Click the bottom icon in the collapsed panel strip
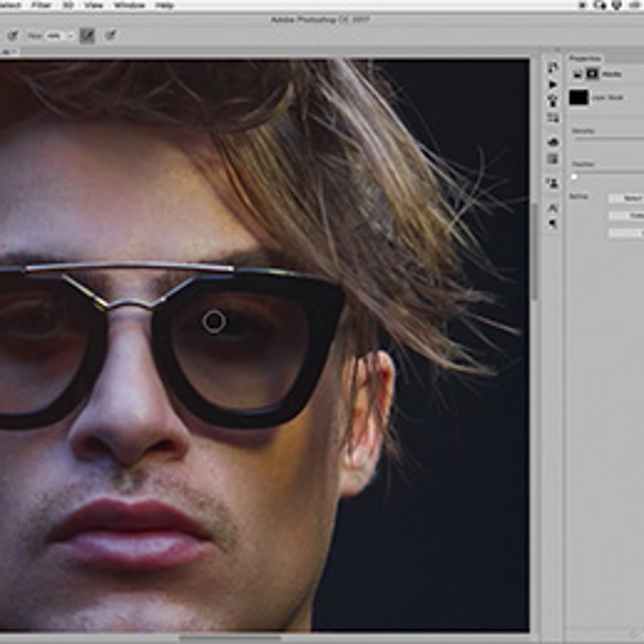The image size is (644, 644). 554,224
